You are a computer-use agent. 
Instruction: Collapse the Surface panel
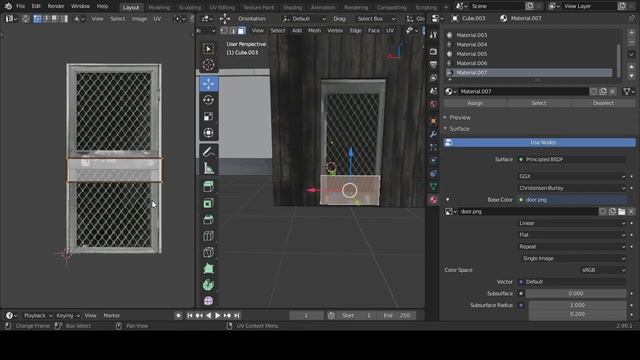click(459, 129)
